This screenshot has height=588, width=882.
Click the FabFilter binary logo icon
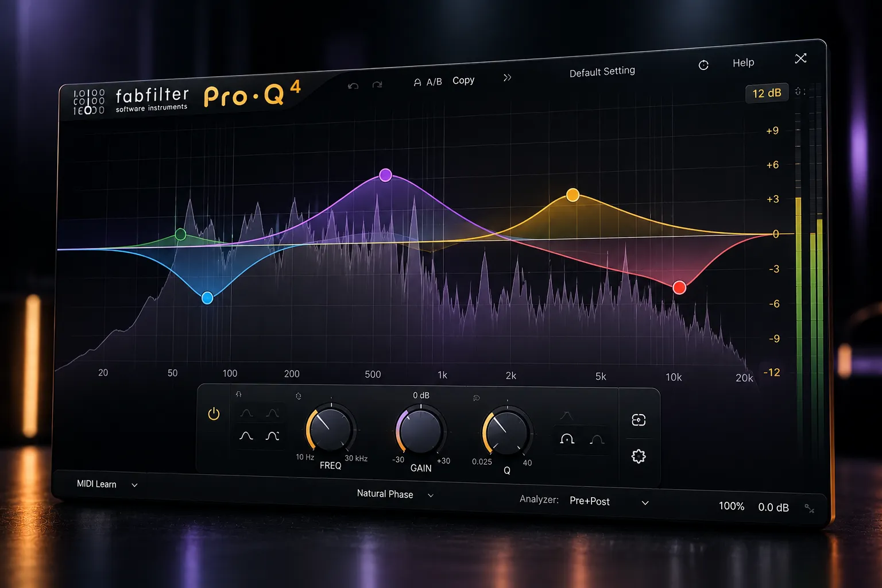point(88,102)
